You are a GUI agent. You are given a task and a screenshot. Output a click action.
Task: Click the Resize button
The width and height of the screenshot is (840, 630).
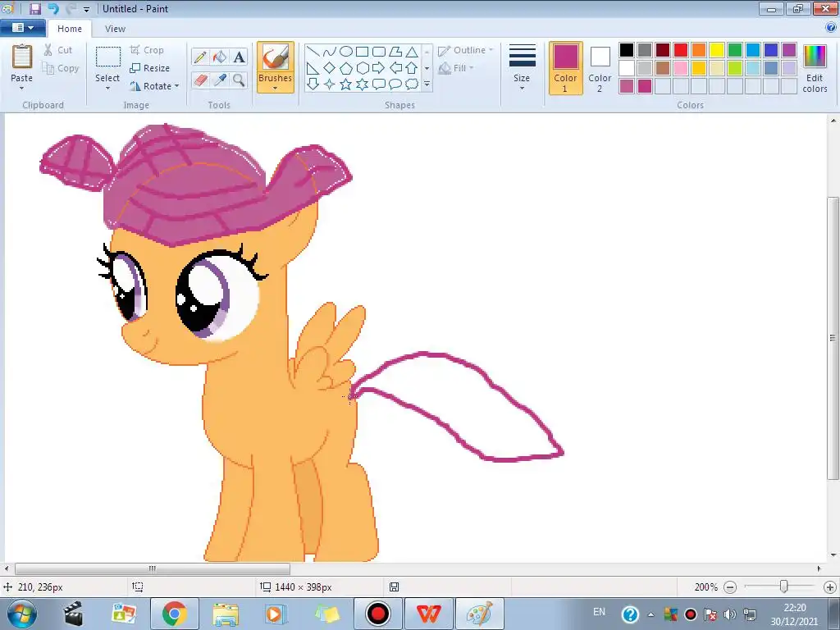[x=150, y=68]
